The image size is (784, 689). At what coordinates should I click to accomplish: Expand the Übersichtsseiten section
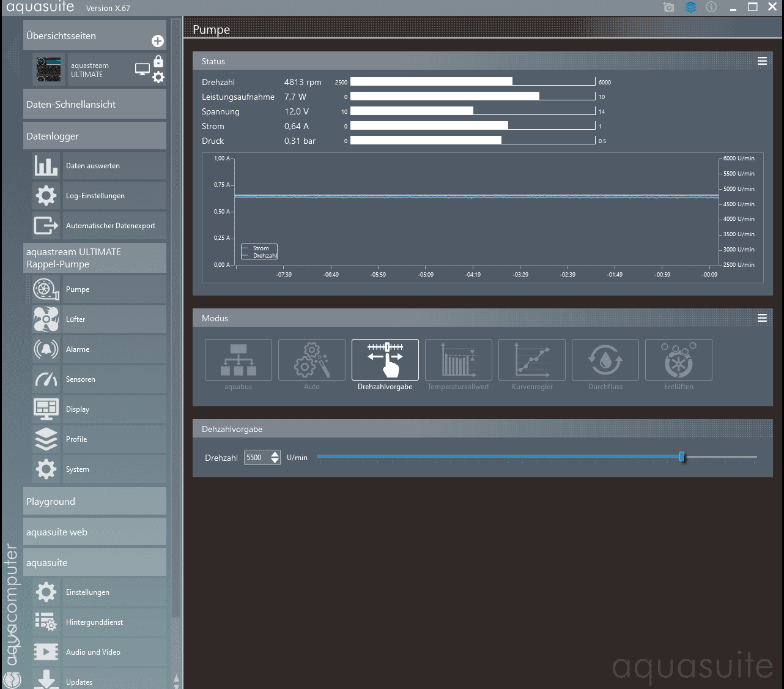95,35
